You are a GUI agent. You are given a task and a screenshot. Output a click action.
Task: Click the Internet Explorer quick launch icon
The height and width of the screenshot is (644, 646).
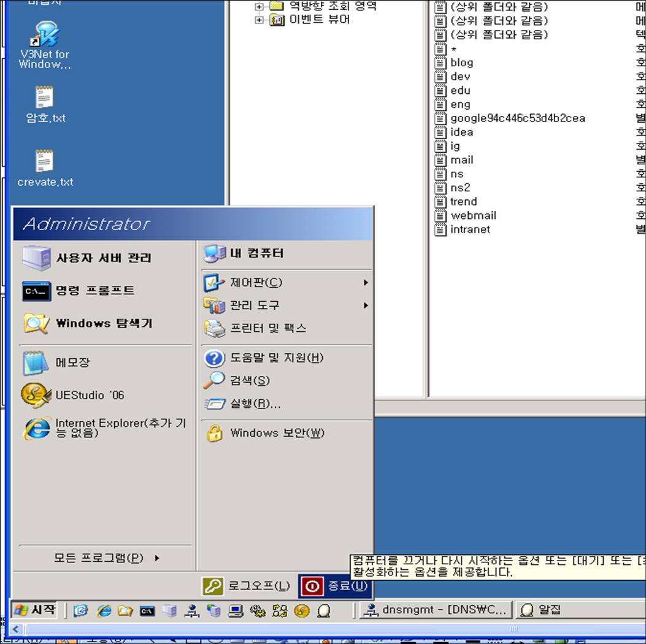[x=104, y=610]
